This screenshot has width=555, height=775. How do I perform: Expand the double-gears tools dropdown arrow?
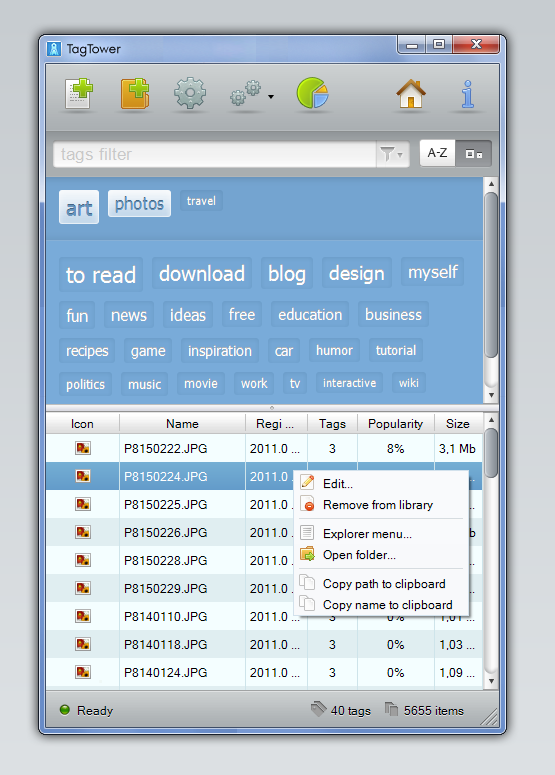pyautogui.click(x=271, y=97)
